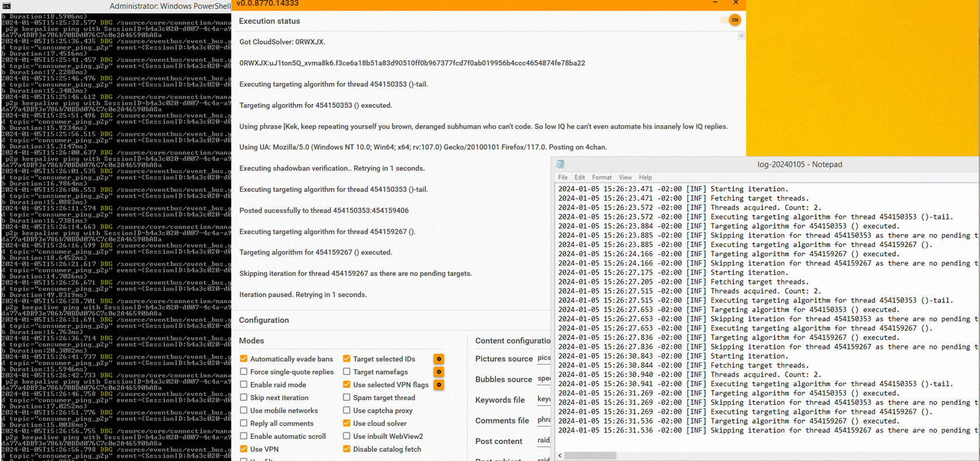Click Notepad's last line, timestamped 15:26:31.536, 'Skipping iteration'

tap(768, 431)
